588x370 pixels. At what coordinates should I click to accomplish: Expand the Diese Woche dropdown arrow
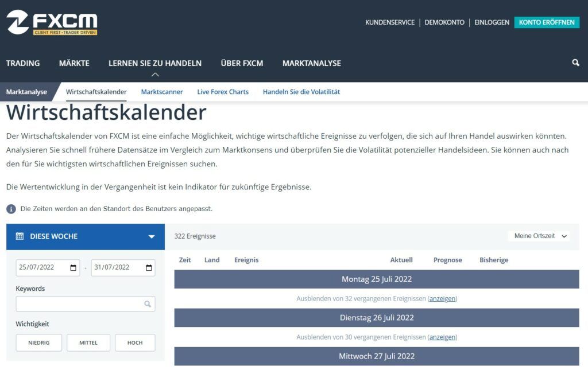pyautogui.click(x=152, y=236)
